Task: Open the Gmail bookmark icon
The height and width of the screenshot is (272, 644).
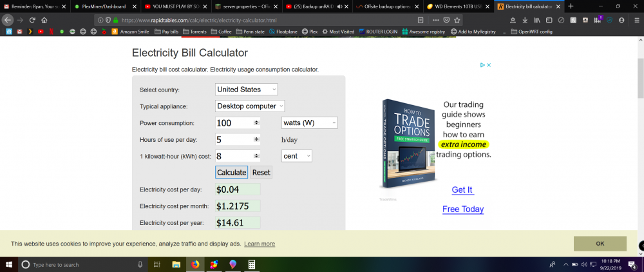Action: click(x=19, y=31)
